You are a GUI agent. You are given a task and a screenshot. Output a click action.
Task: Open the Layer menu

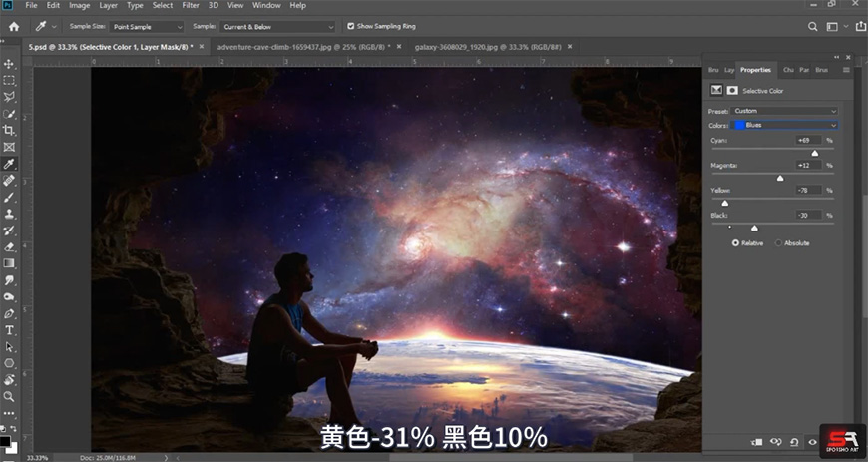tap(108, 6)
